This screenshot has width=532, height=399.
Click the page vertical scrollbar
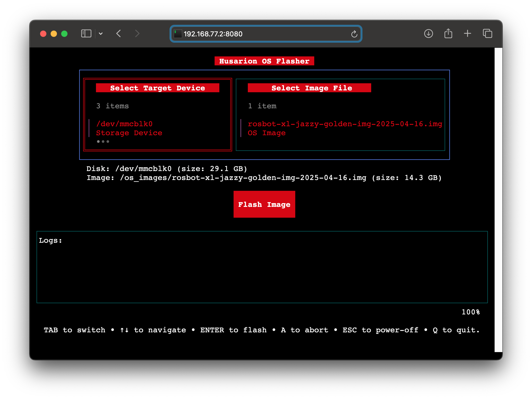pos(498,199)
